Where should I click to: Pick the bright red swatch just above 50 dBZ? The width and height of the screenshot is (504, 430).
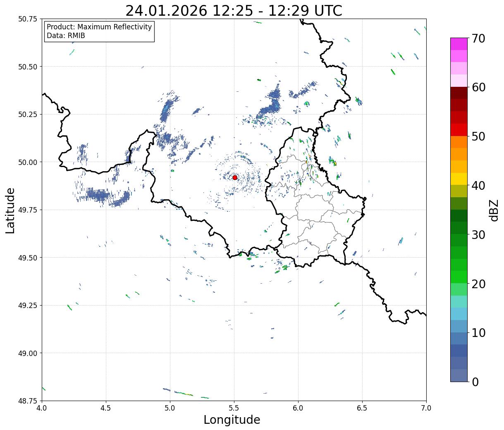[x=459, y=130]
